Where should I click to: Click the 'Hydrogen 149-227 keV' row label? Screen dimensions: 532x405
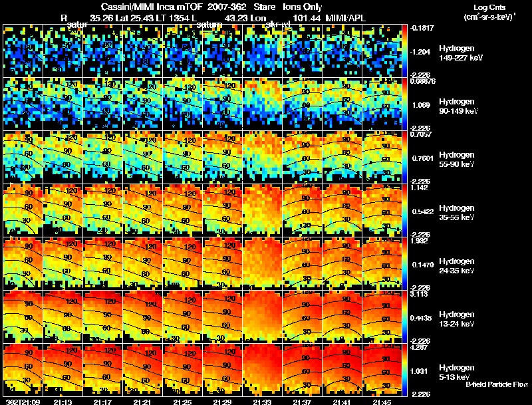pyautogui.click(x=461, y=53)
